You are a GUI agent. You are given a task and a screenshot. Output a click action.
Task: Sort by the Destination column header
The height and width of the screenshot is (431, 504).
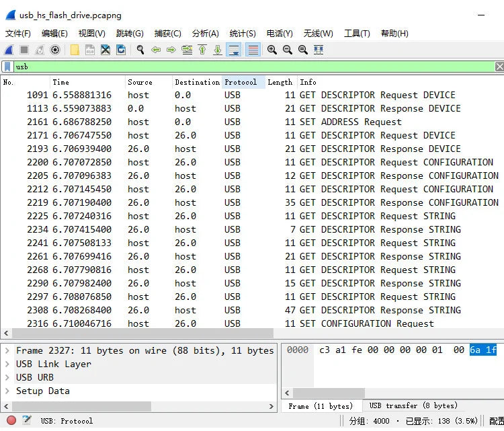197,82
